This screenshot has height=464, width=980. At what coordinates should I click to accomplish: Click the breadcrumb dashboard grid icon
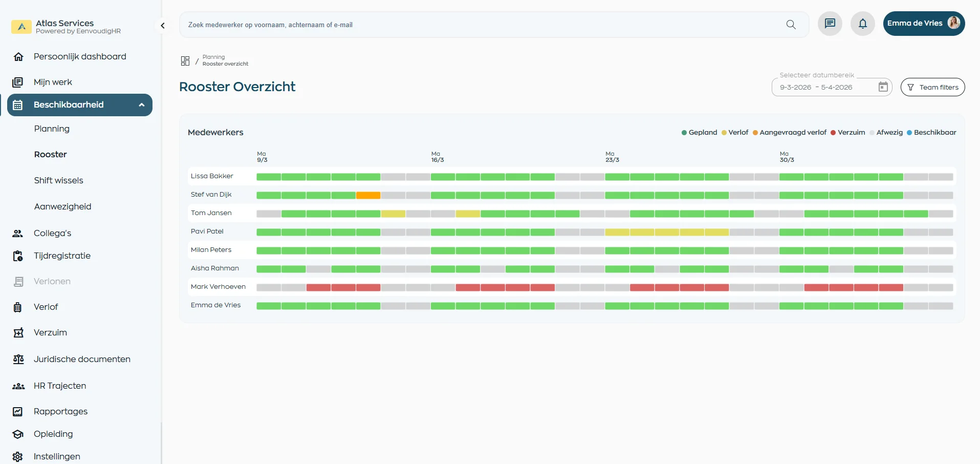[x=185, y=61]
